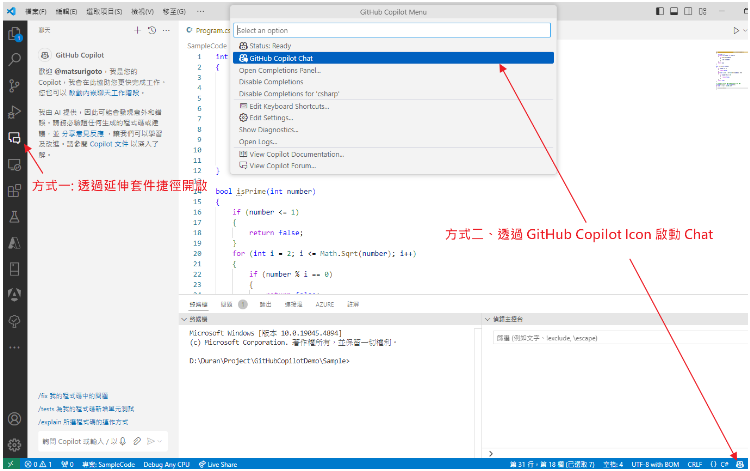Viewport: 750px width, 471px height.
Task: Collapse the terminal section chevron
Action: point(184,319)
